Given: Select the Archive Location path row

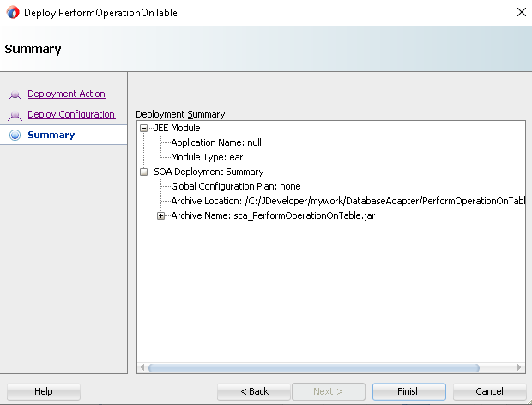Looking at the screenshot, I should pos(348,201).
